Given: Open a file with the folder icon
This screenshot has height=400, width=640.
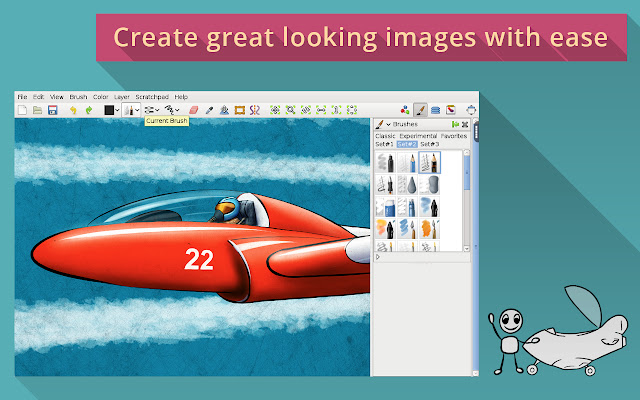Looking at the screenshot, I should coord(38,110).
